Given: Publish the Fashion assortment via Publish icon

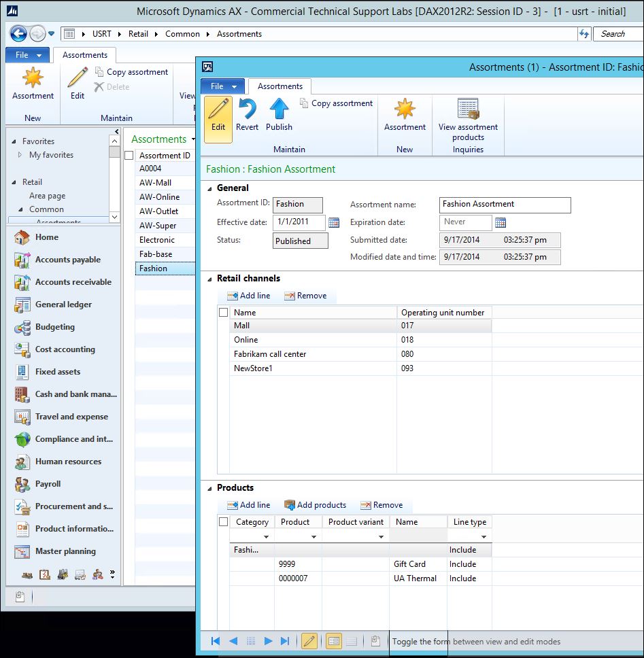Looking at the screenshot, I should (x=279, y=118).
